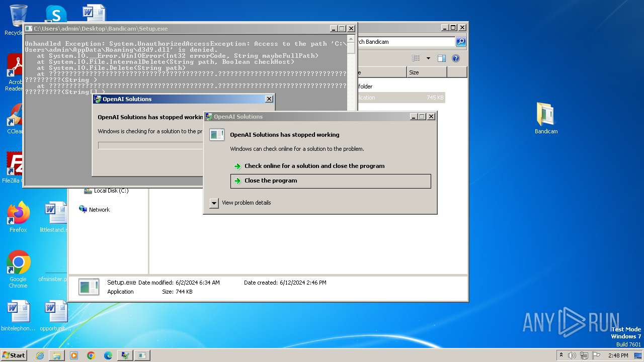Click the title bar icon of the front OpenAI Solutions dialog
The image size is (644, 362).
tap(209, 117)
